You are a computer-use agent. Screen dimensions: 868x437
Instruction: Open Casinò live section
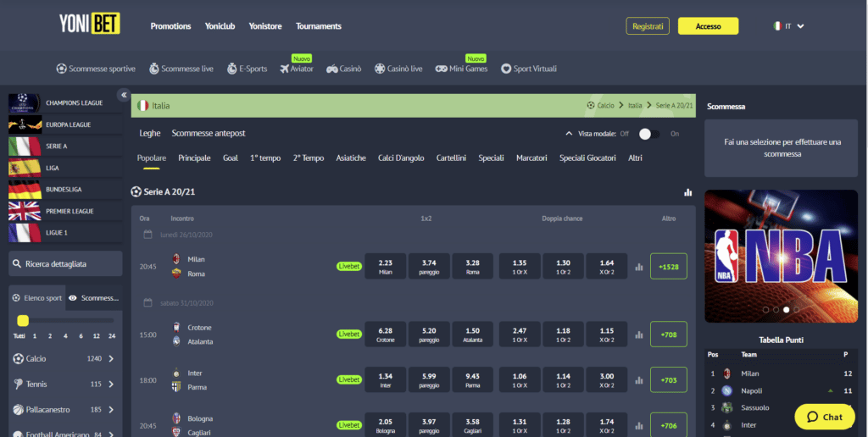pos(398,69)
